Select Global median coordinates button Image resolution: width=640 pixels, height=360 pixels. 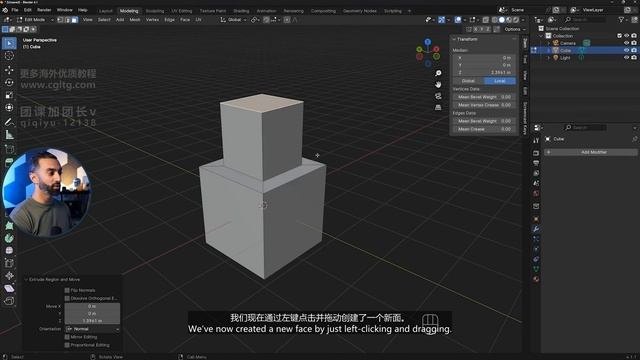[468, 81]
